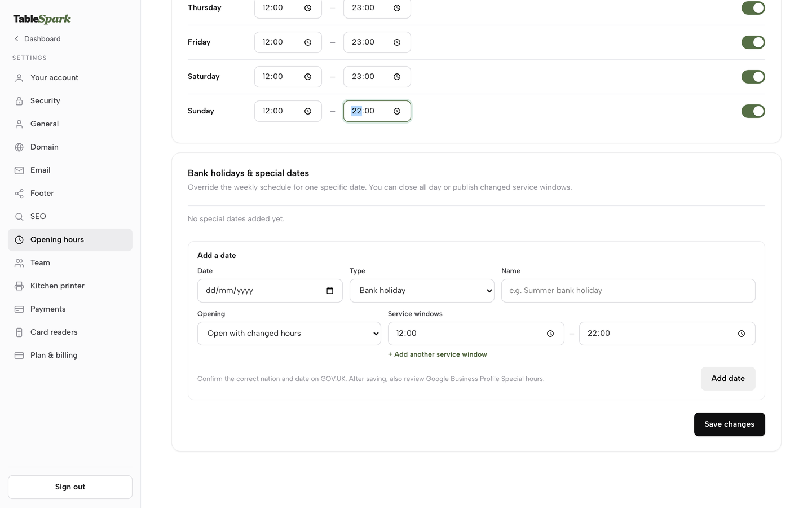Click the Security lock icon in sidebar

point(19,101)
